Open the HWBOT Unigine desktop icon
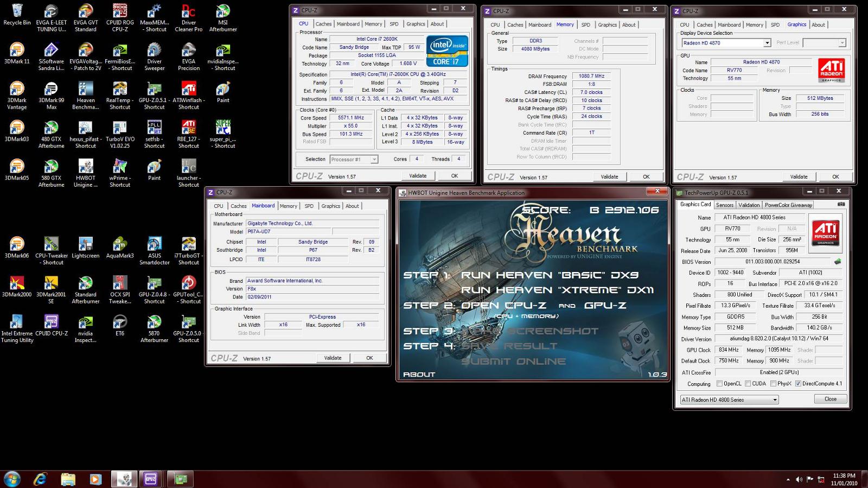 point(86,173)
